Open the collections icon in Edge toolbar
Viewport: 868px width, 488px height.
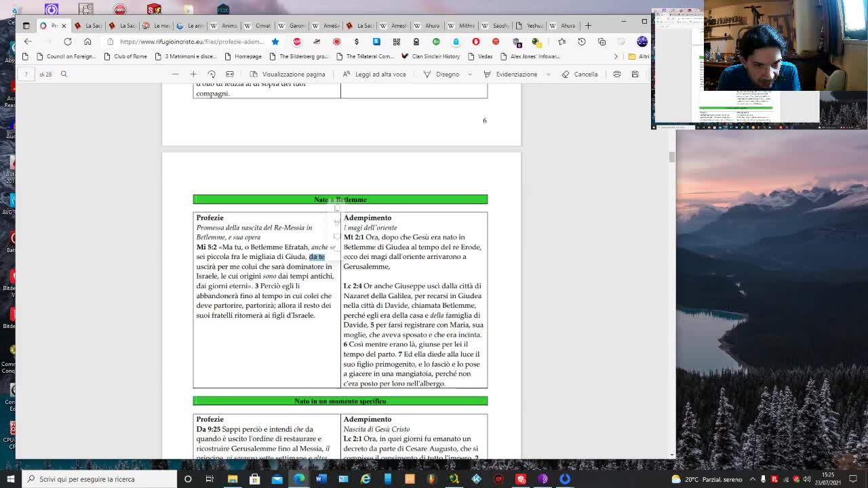pos(601,41)
